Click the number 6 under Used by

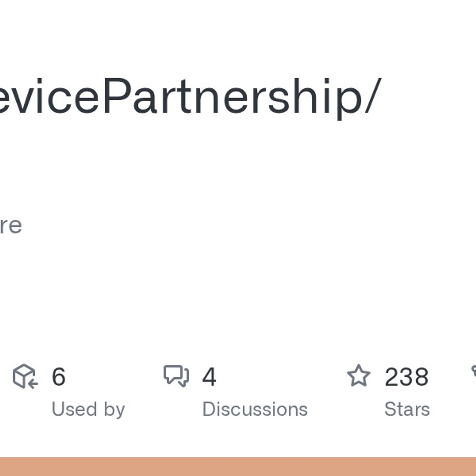coord(58,376)
